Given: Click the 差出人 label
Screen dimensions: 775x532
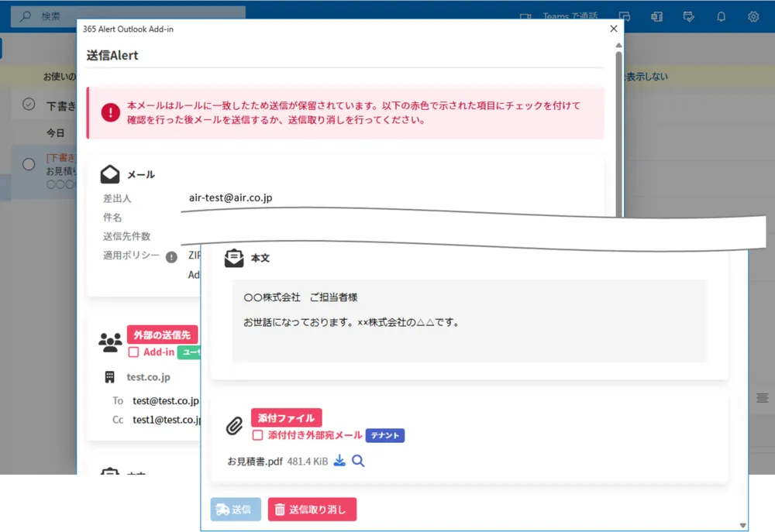Looking at the screenshot, I should click(117, 198).
